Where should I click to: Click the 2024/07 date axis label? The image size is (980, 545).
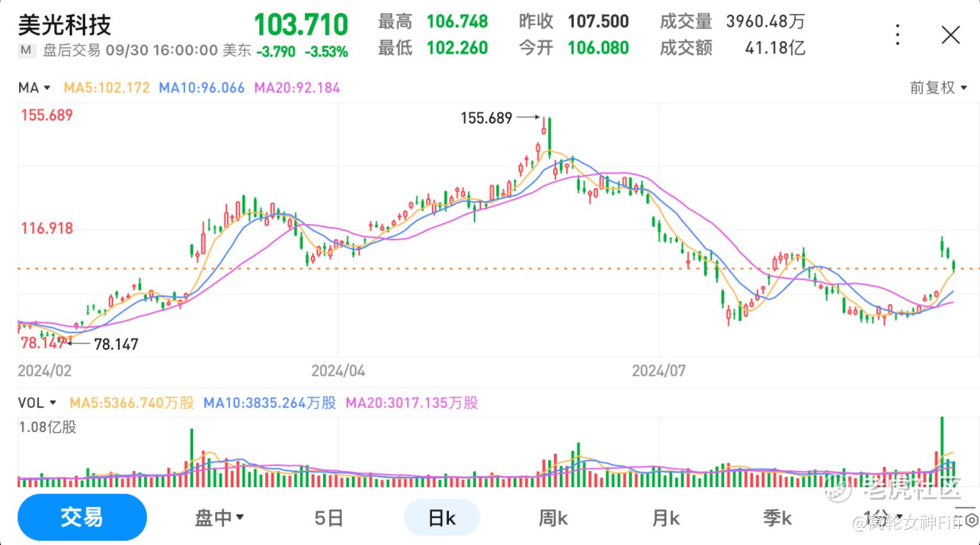point(659,371)
